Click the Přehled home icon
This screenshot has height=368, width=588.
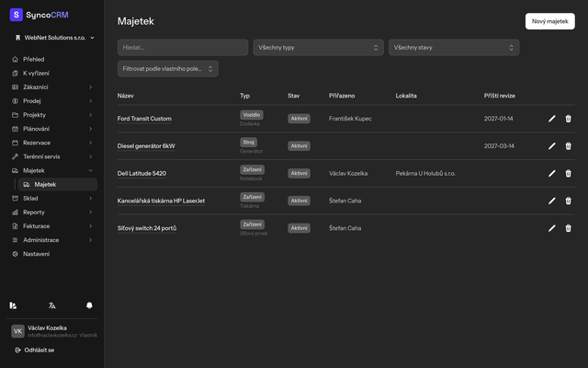coord(15,59)
